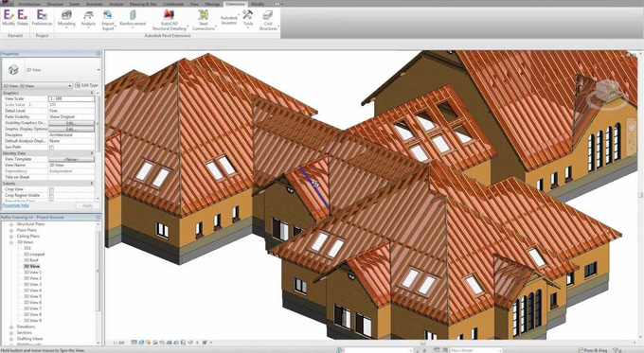The width and height of the screenshot is (644, 353).
Task: Click the Revit application logo button
Action: pos(6,3)
